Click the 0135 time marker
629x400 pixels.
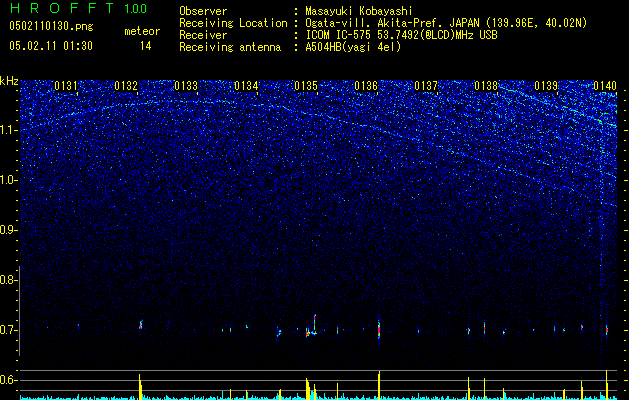pyautogui.click(x=306, y=86)
